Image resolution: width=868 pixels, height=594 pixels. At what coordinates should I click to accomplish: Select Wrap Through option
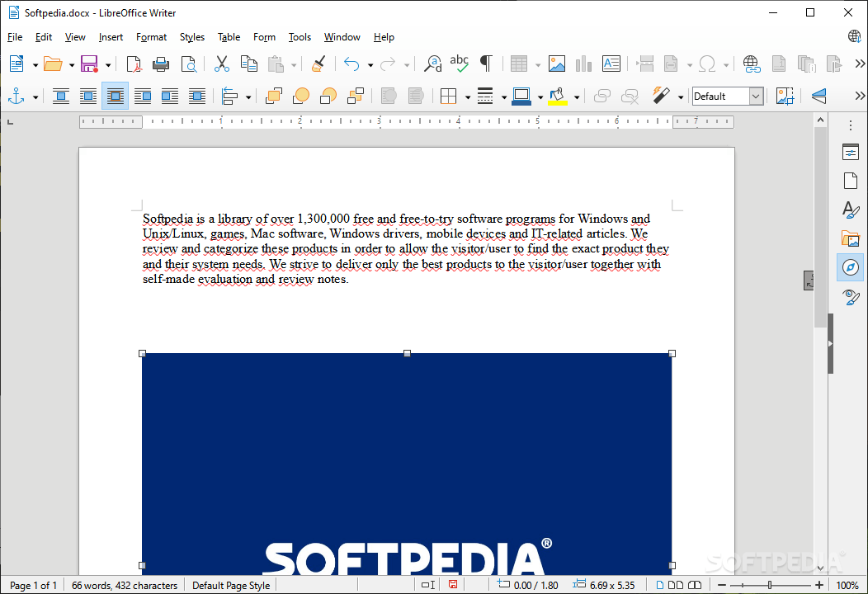pyautogui.click(x=196, y=96)
